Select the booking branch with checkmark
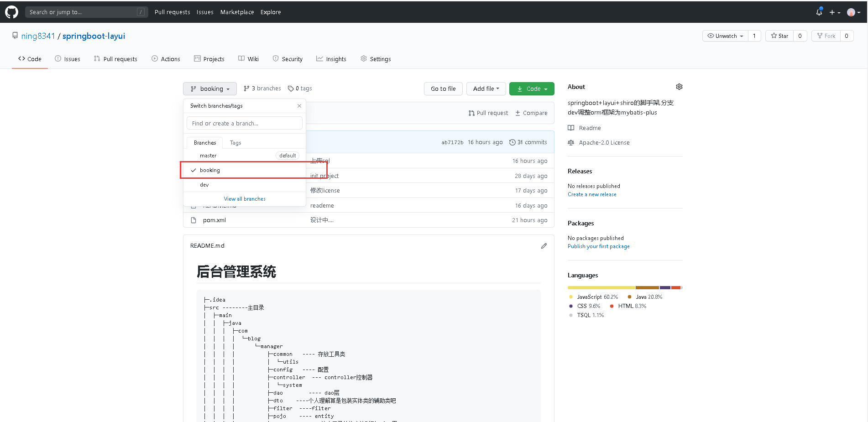The image size is (868, 422). [x=209, y=170]
